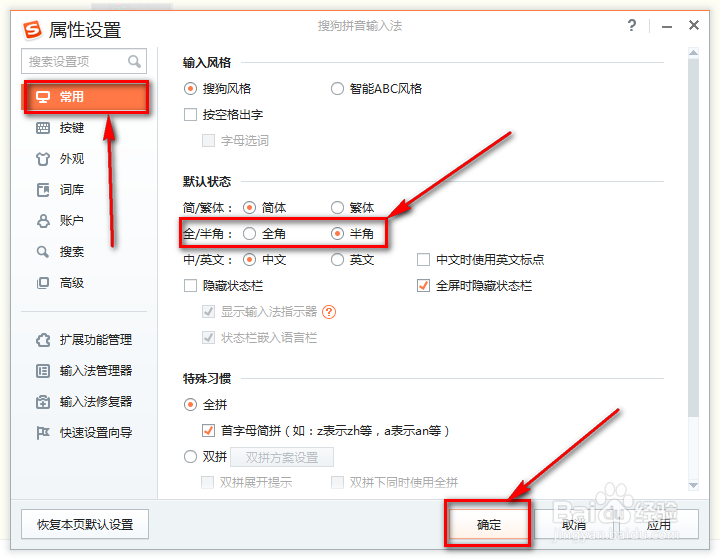Enable the 按空格出字 checkbox
Screen dimensions: 720x560
[190, 114]
